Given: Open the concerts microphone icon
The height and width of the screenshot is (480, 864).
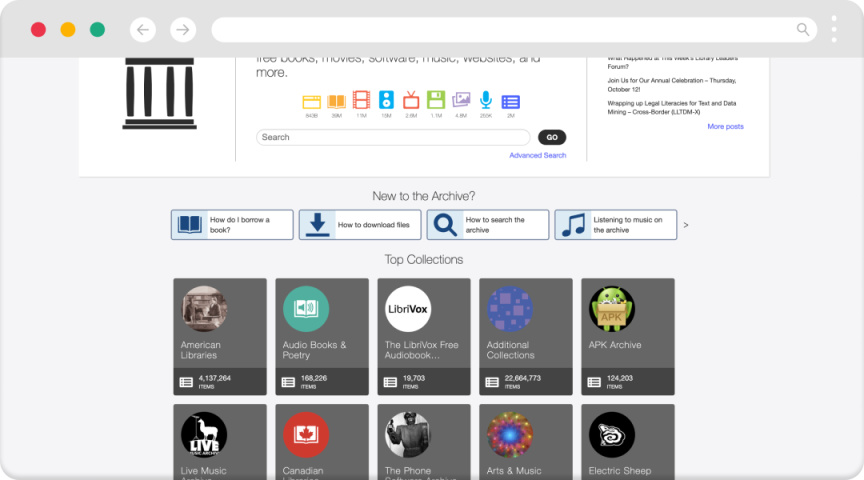Looking at the screenshot, I should (x=485, y=100).
